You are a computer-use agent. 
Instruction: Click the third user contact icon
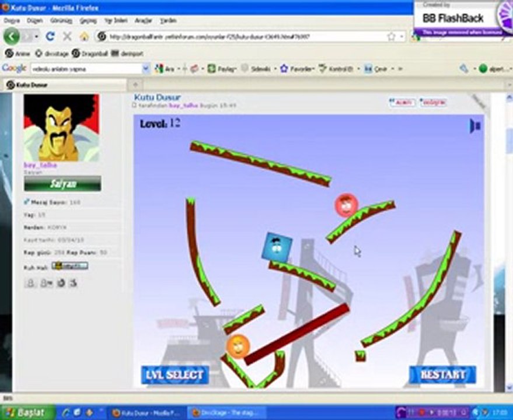(61, 282)
